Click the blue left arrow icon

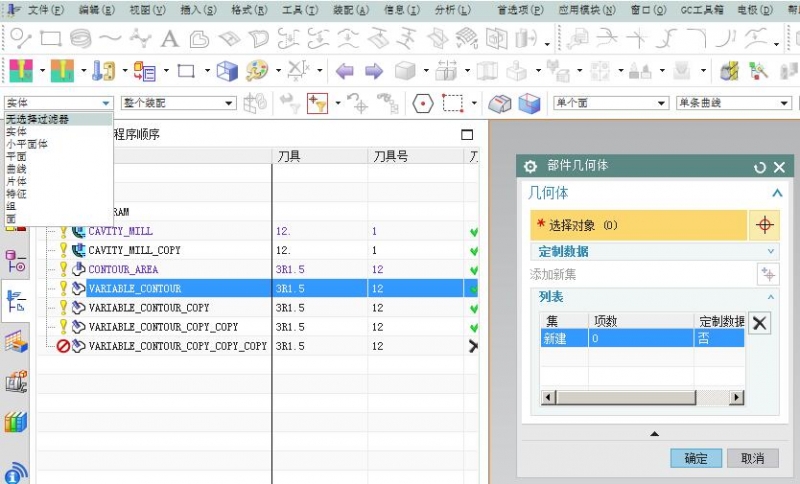345,71
